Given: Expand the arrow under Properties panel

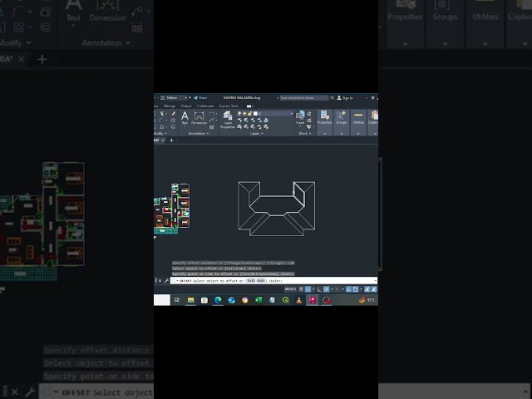Looking at the screenshot, I should pos(325,134).
